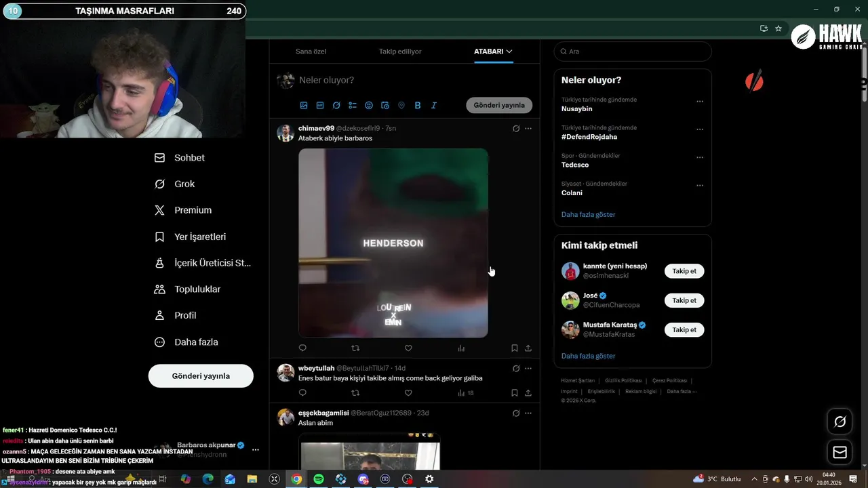Ask Grok about eşşekbagamlisi's post
The width and height of the screenshot is (868, 488).
516,413
